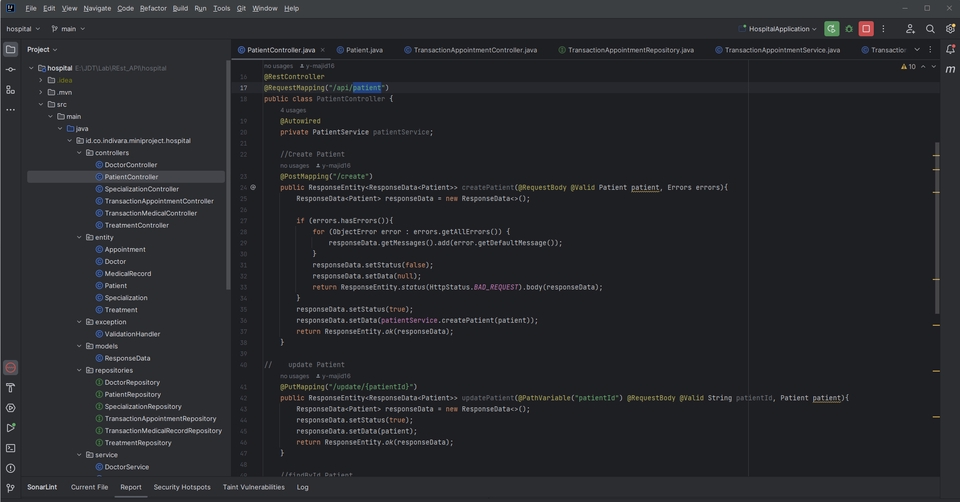Collapse the repositories package

tap(79, 370)
